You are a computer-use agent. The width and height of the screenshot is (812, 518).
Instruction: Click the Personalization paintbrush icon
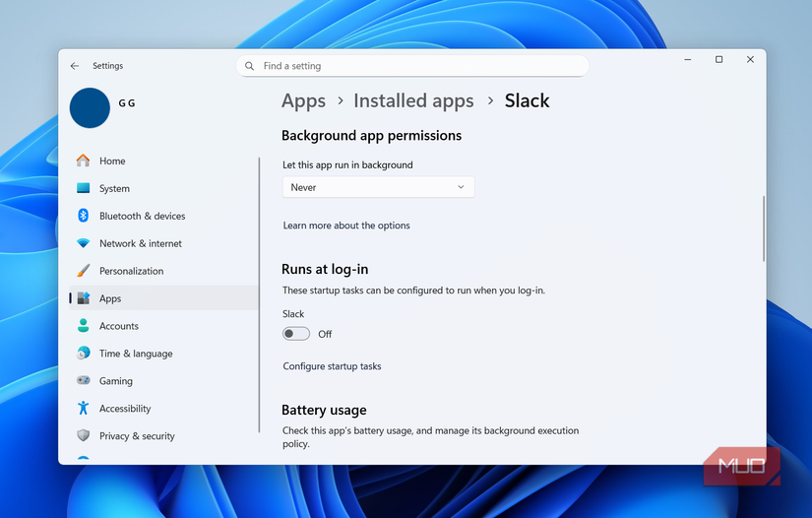pyautogui.click(x=83, y=271)
